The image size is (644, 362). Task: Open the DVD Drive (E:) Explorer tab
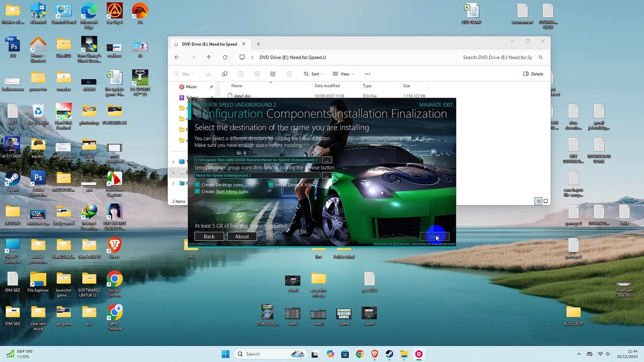pyautogui.click(x=209, y=44)
